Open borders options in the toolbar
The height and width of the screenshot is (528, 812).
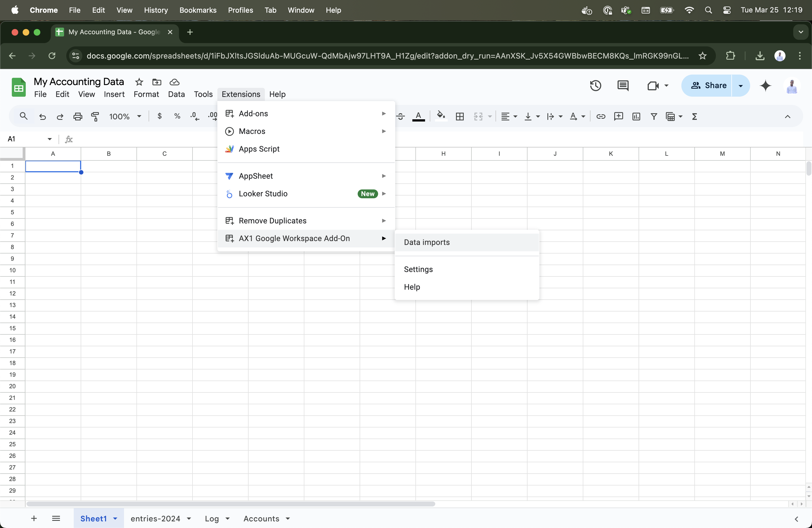click(x=460, y=116)
